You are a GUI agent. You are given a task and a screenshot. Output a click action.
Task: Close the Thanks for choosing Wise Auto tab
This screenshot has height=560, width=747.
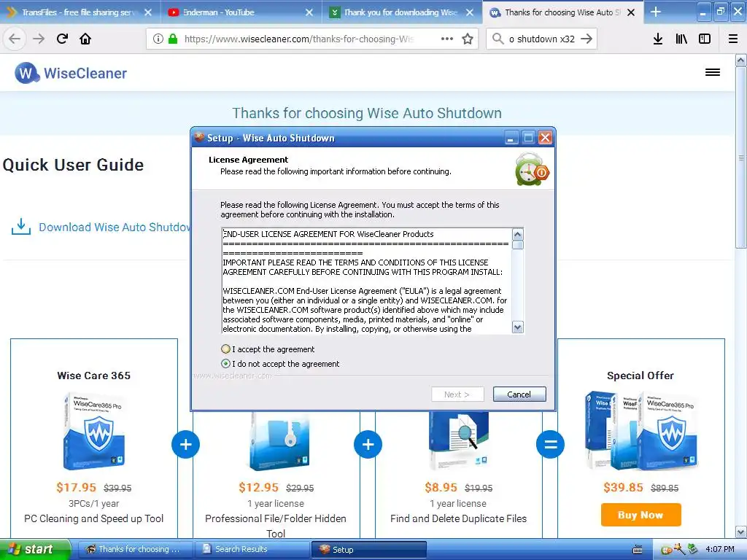pyautogui.click(x=631, y=12)
